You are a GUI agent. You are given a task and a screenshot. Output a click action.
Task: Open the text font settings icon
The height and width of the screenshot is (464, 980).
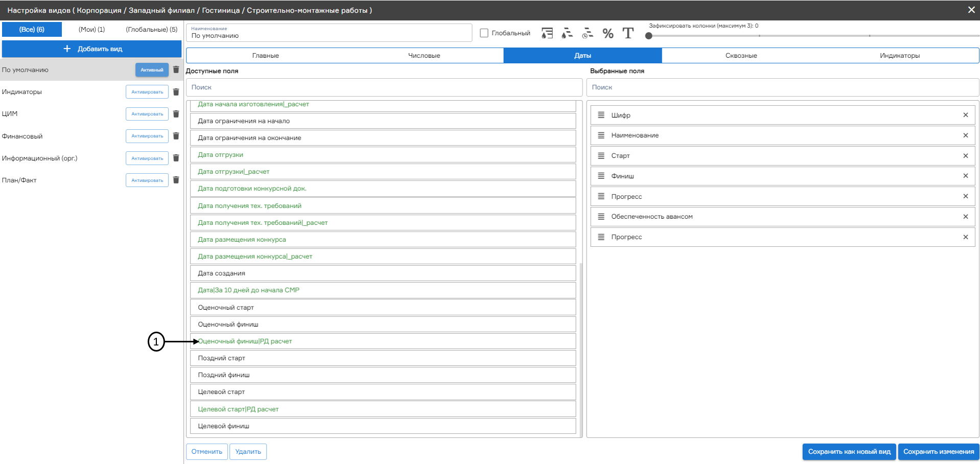(x=628, y=33)
